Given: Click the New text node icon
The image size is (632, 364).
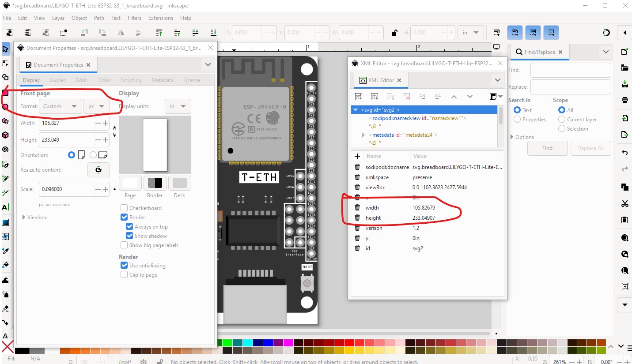Looking at the screenshot, I should coord(375,96).
